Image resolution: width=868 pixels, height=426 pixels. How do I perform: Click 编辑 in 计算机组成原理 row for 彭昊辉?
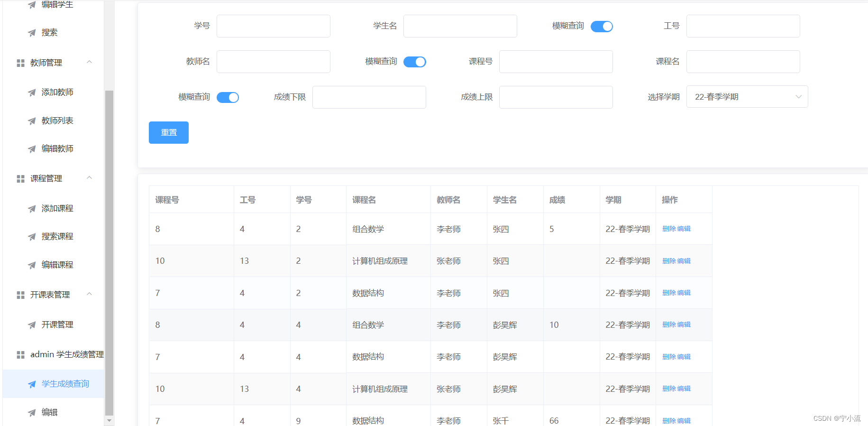pyautogui.click(x=684, y=389)
